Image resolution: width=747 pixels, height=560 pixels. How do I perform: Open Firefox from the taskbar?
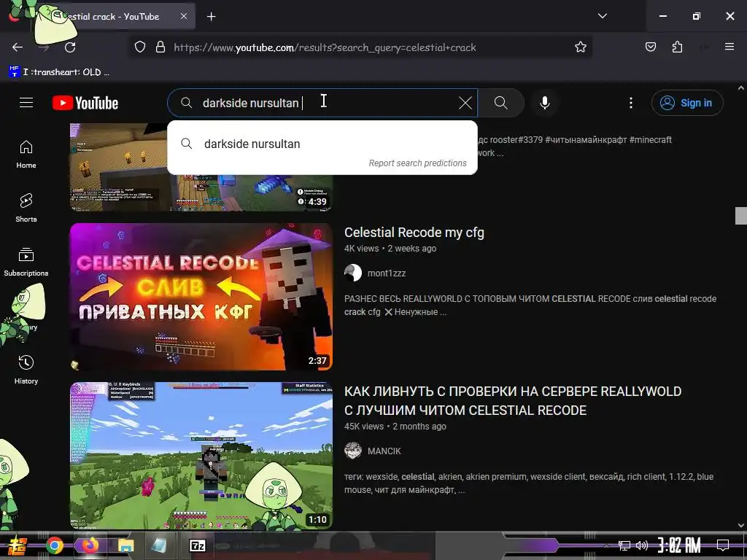90,545
